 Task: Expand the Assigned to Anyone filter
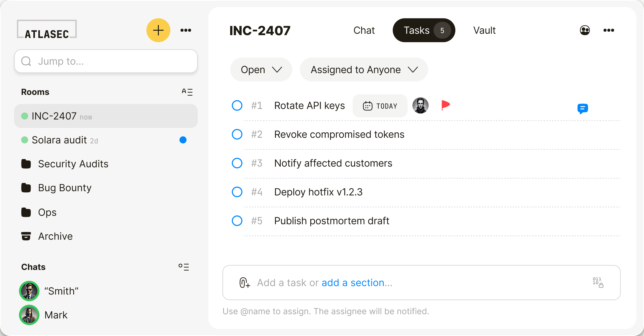point(363,70)
